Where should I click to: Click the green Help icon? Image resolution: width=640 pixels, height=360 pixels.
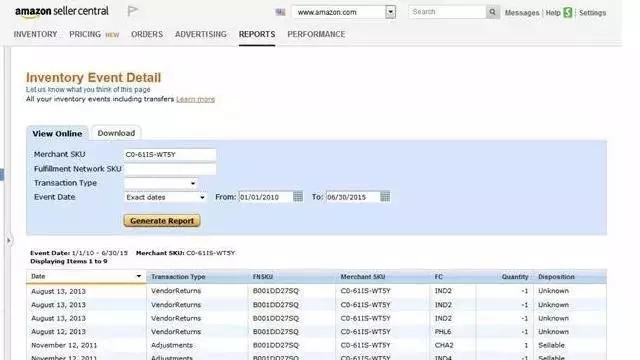pyautogui.click(x=568, y=13)
